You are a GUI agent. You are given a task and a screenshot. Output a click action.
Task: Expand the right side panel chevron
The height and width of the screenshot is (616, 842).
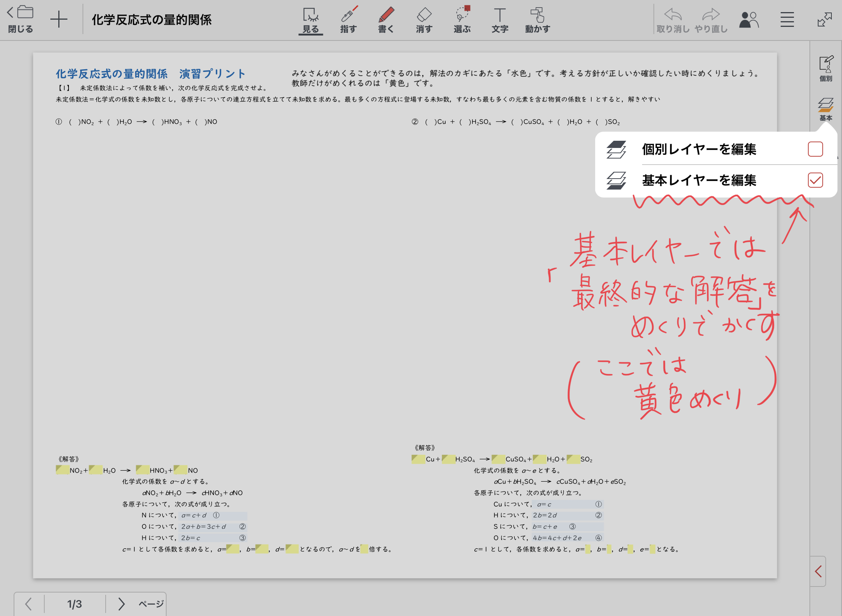[818, 571]
